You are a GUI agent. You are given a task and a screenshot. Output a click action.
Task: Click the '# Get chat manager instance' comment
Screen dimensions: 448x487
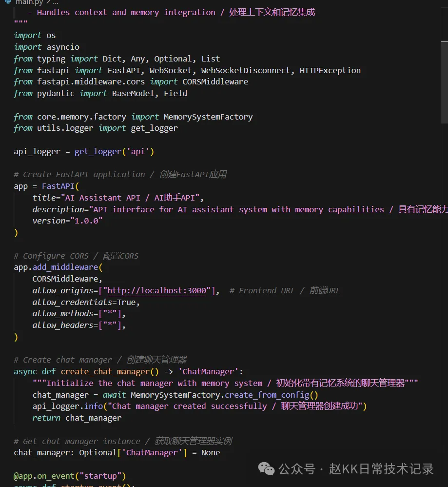[123, 441]
